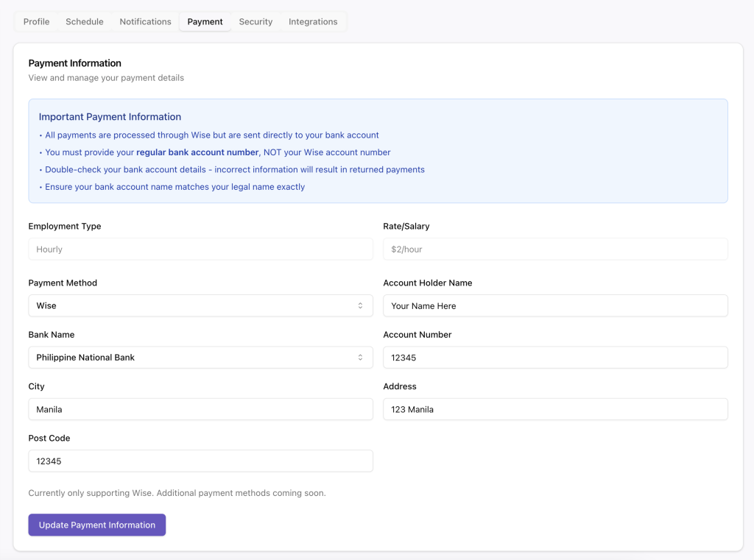This screenshot has height=560, width=754.
Task: Open the Security tab
Action: 256,22
